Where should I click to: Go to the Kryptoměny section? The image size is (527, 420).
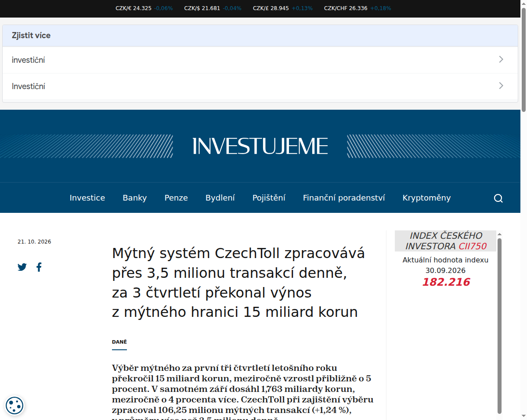click(x=426, y=198)
